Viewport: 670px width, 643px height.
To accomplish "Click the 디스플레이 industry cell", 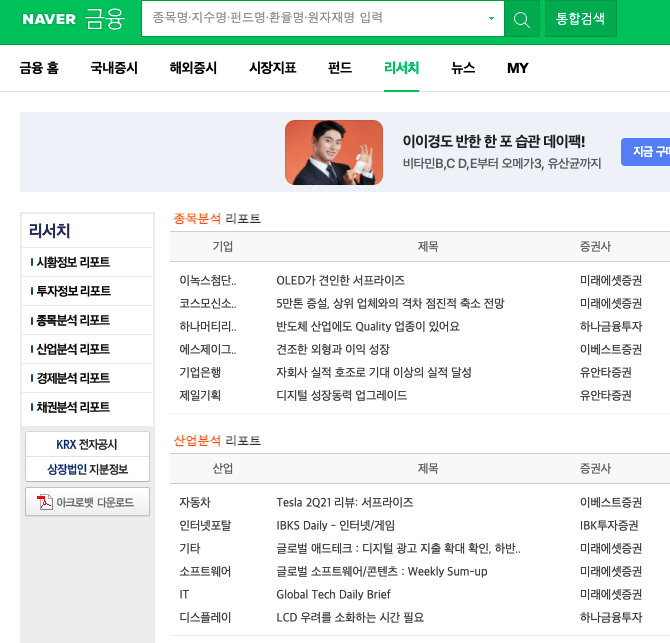I will (x=205, y=618).
